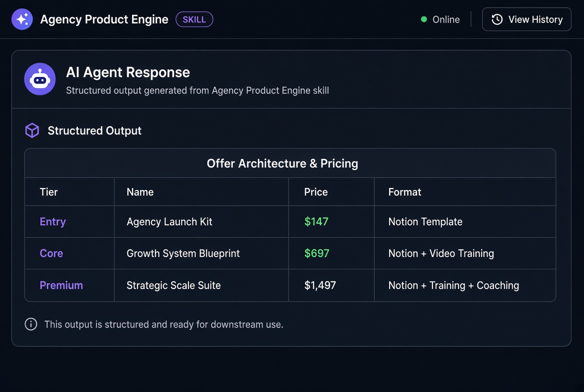The height and width of the screenshot is (392, 584).
Task: Click the subtitle about structured output generated
Action: tap(197, 90)
